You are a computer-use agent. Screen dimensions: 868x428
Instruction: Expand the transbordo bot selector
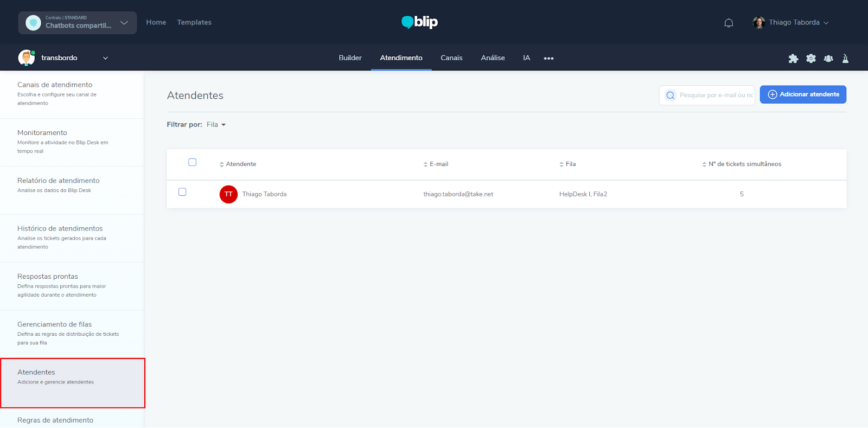[105, 58]
